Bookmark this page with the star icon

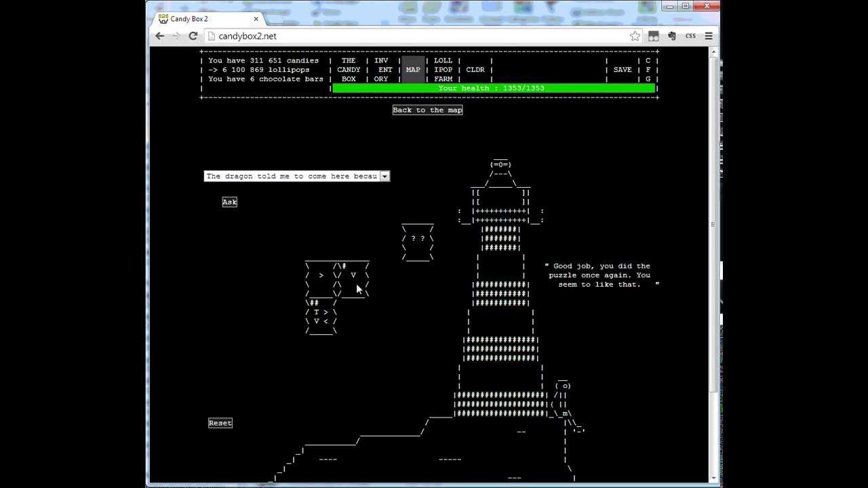pyautogui.click(x=635, y=36)
